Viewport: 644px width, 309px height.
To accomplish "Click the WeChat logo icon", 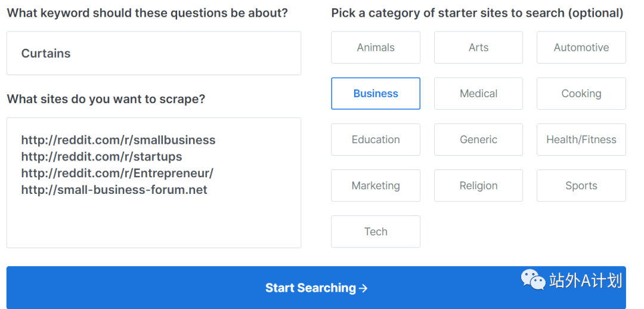I will click(533, 279).
